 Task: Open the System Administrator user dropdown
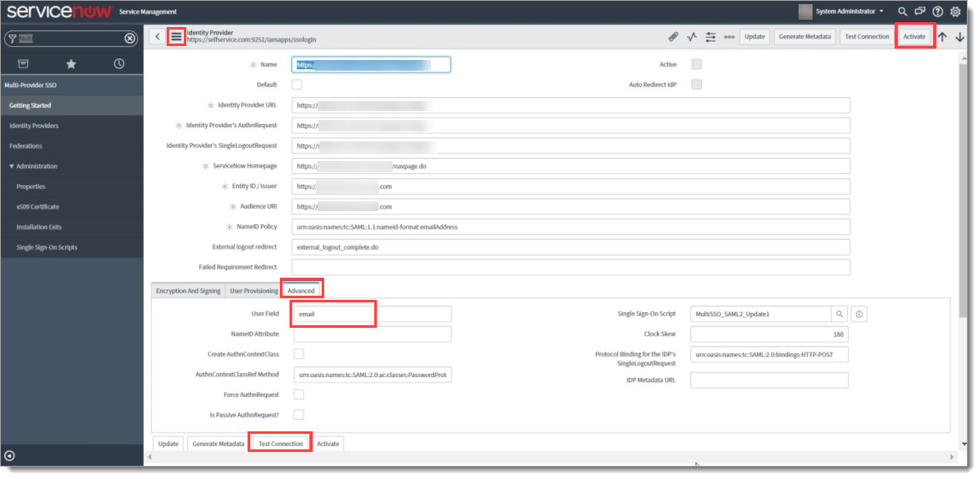(x=841, y=12)
